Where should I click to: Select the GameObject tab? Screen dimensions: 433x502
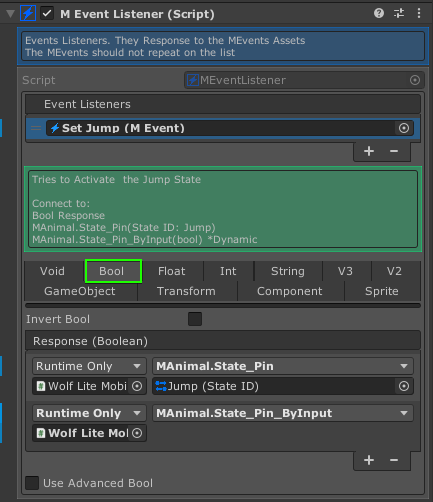[80, 291]
